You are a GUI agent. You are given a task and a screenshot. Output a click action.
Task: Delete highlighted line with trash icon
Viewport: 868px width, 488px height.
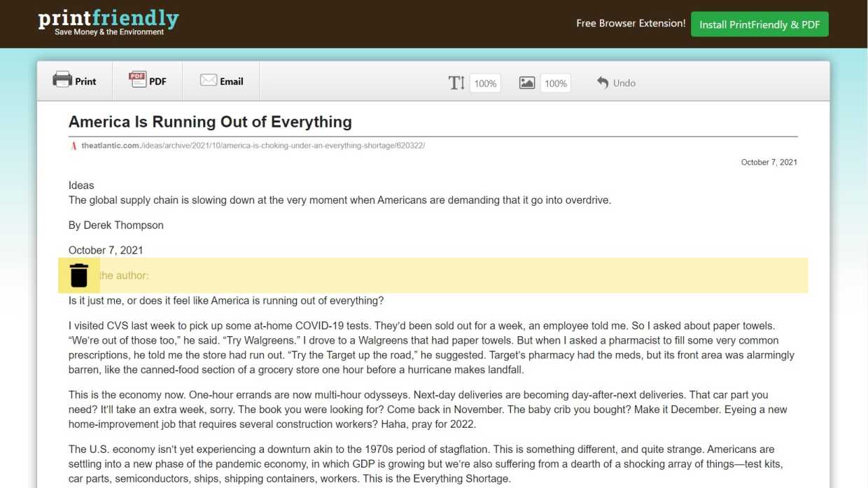coord(79,275)
